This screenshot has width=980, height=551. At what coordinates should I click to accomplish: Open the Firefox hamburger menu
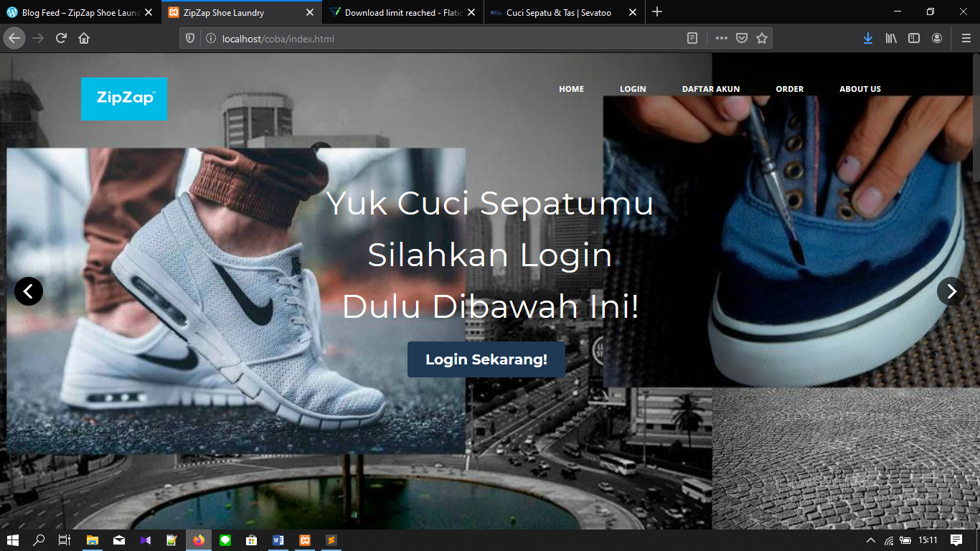(964, 38)
